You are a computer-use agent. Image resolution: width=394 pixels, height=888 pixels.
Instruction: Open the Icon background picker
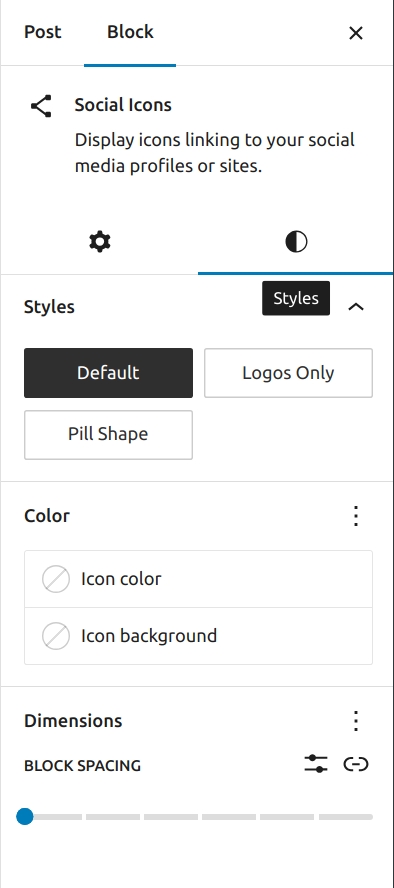pyautogui.click(x=198, y=636)
